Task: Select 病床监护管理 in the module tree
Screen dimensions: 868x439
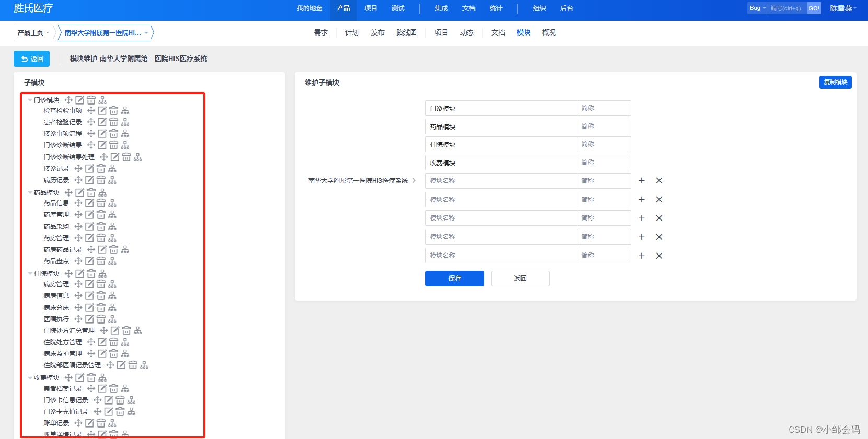Action: pyautogui.click(x=63, y=354)
